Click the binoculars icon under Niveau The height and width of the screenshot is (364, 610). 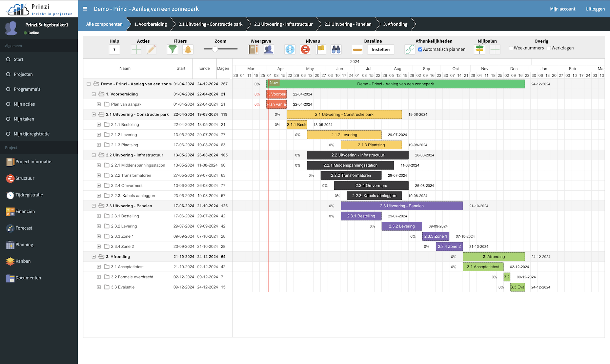336,49
